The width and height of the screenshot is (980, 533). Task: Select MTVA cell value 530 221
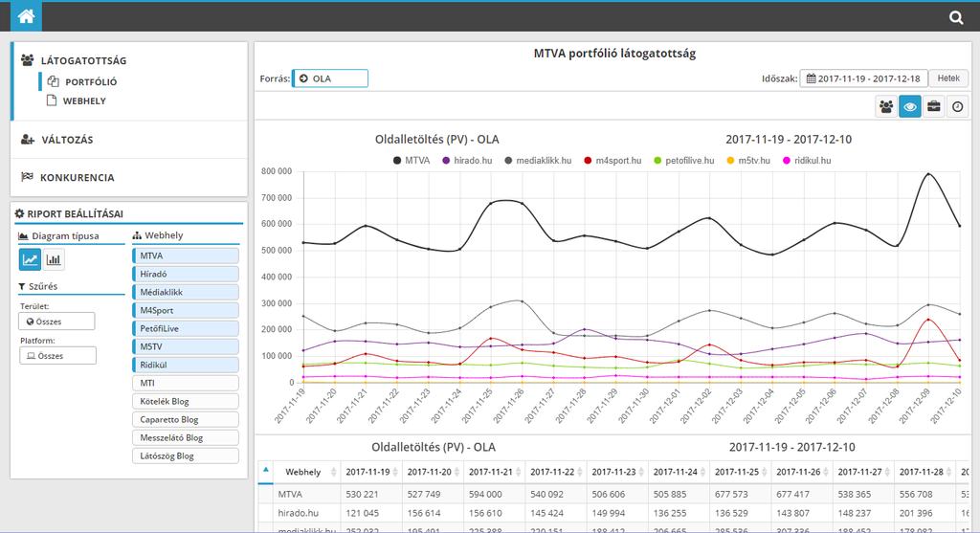point(362,494)
